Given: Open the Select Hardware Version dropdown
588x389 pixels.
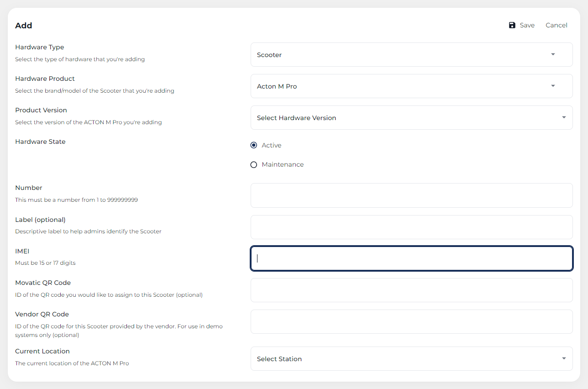Looking at the screenshot, I should coord(402,118).
